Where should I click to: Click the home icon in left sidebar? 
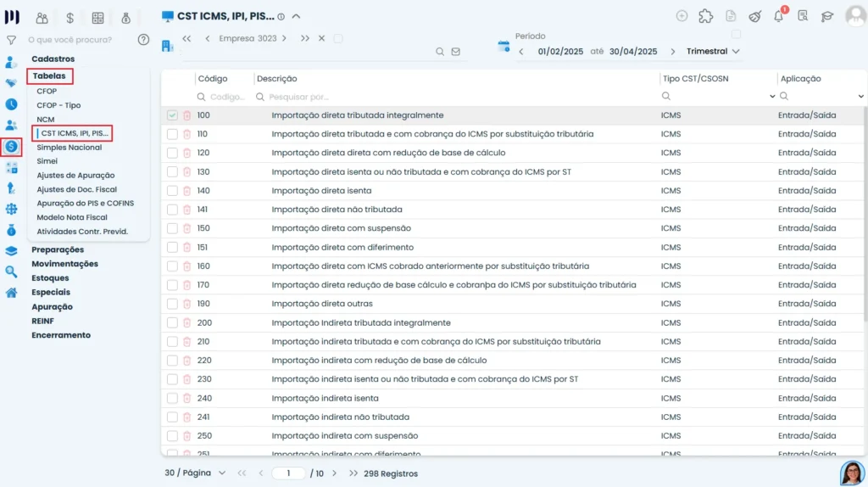tap(11, 293)
